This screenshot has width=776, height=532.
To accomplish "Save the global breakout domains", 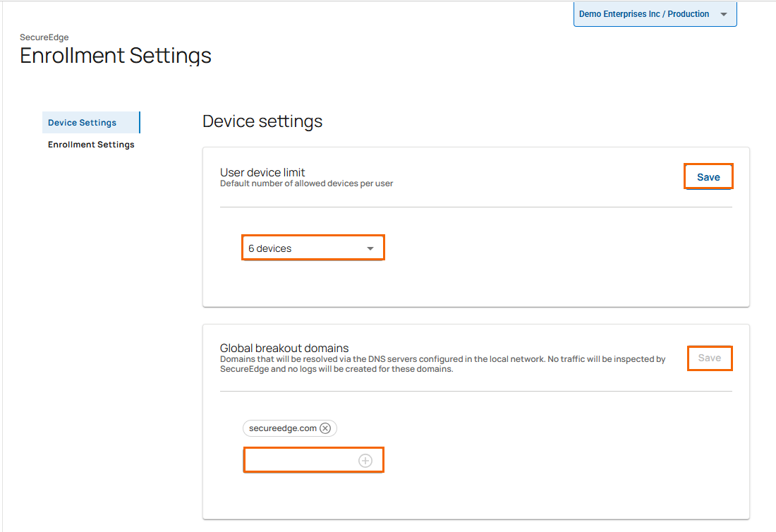I will [x=709, y=358].
